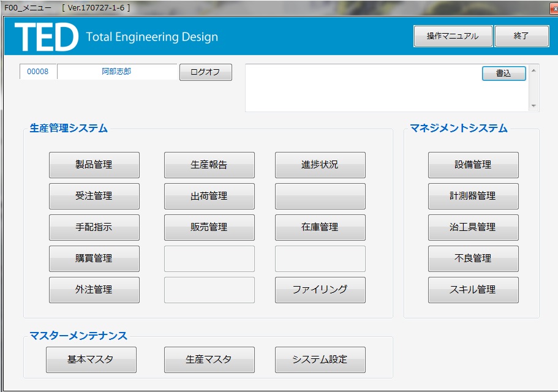Viewport: 558px width, 392px height.
Task: Launch the 在庫管理 module
Action: click(x=320, y=227)
